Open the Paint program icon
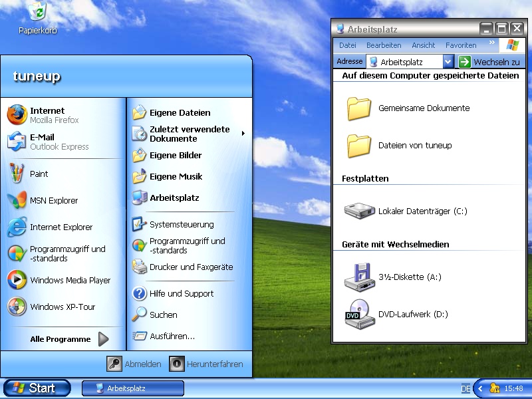532x399 pixels. (x=16, y=174)
